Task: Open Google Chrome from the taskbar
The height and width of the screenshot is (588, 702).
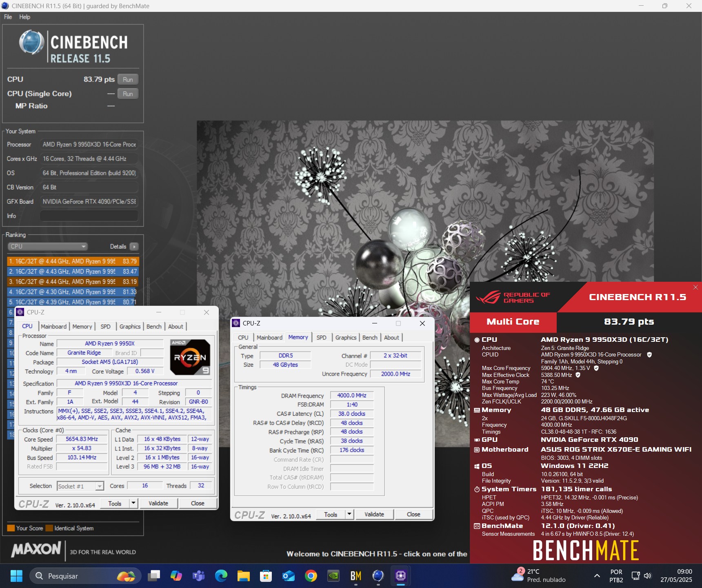Action: click(311, 576)
